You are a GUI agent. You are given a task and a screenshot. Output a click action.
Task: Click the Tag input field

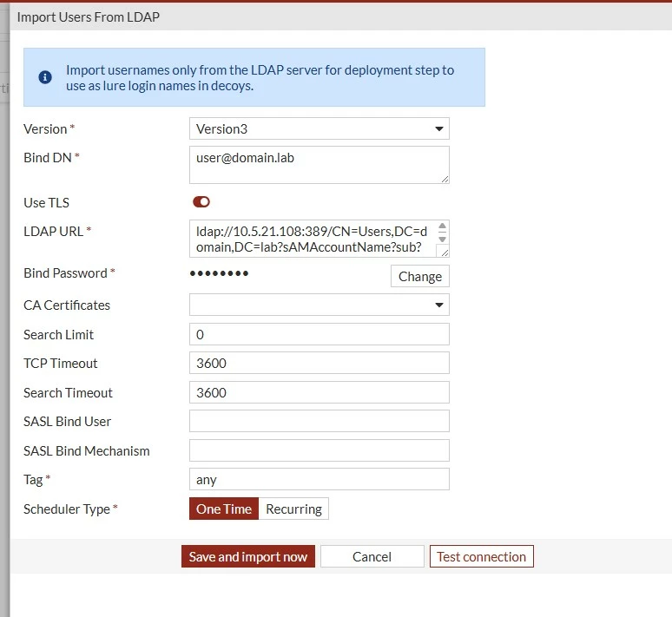320,479
